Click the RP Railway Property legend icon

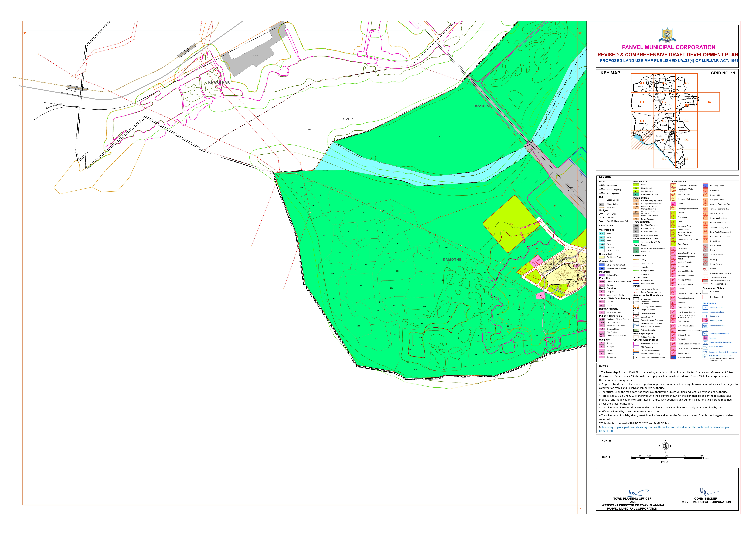(x=602, y=312)
